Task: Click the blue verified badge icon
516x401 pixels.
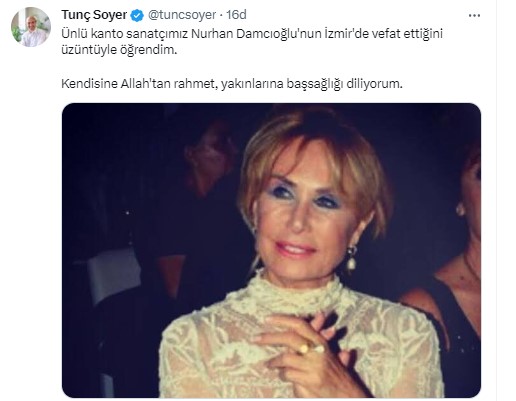Action: coord(137,15)
